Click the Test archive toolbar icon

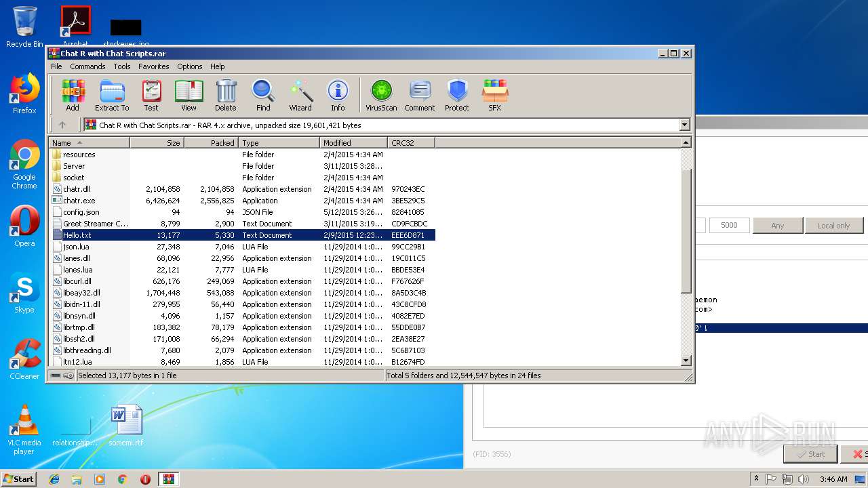pyautogui.click(x=151, y=95)
